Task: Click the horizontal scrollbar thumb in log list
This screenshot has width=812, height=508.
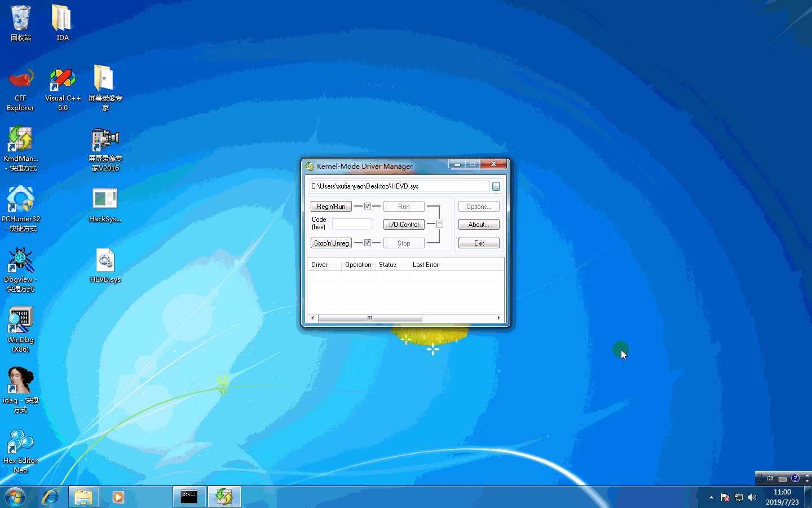Action: point(370,318)
